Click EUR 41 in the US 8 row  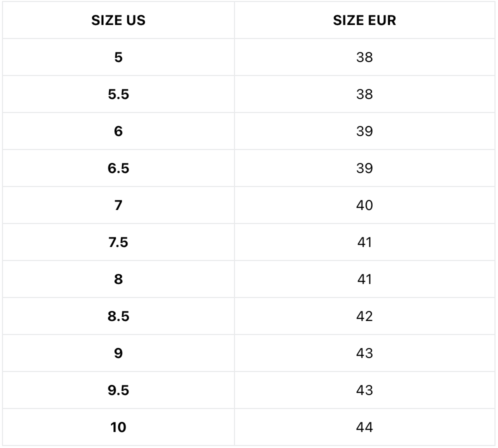[364, 279]
